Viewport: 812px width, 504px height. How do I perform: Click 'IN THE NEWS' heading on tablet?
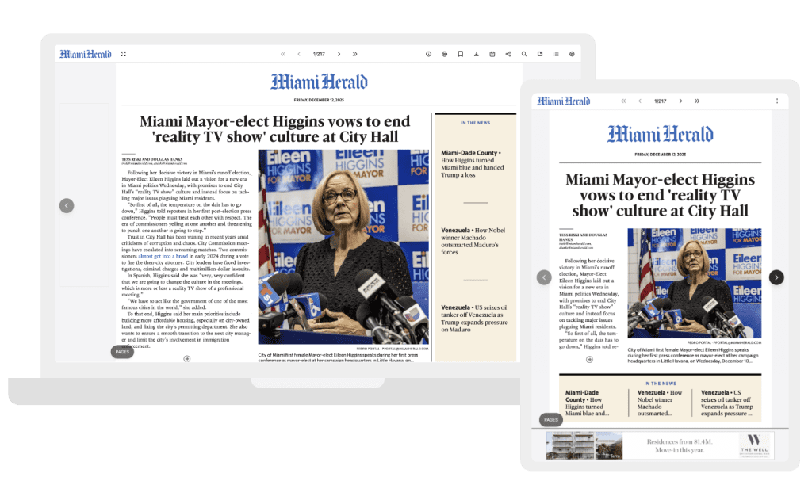[661, 384]
